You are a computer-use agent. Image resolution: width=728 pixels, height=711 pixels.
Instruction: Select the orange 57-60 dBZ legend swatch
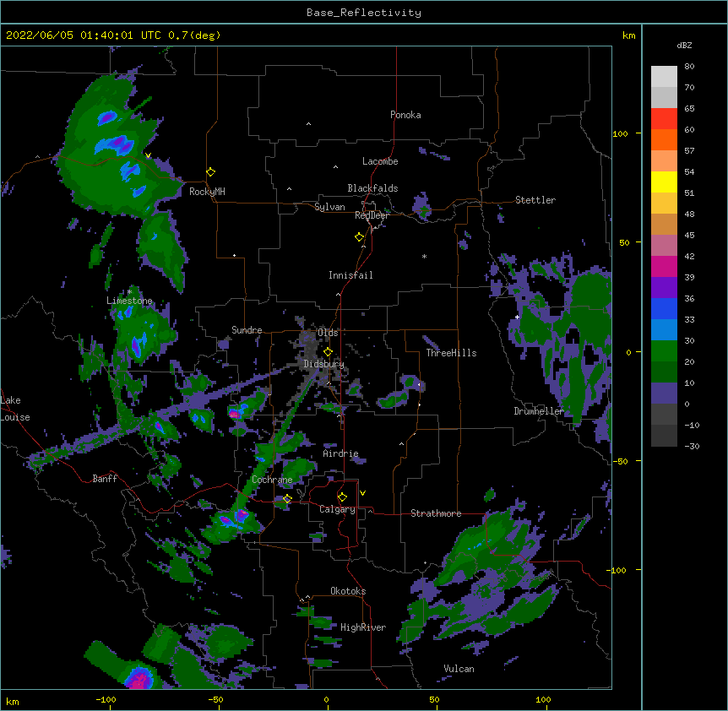pos(664,139)
